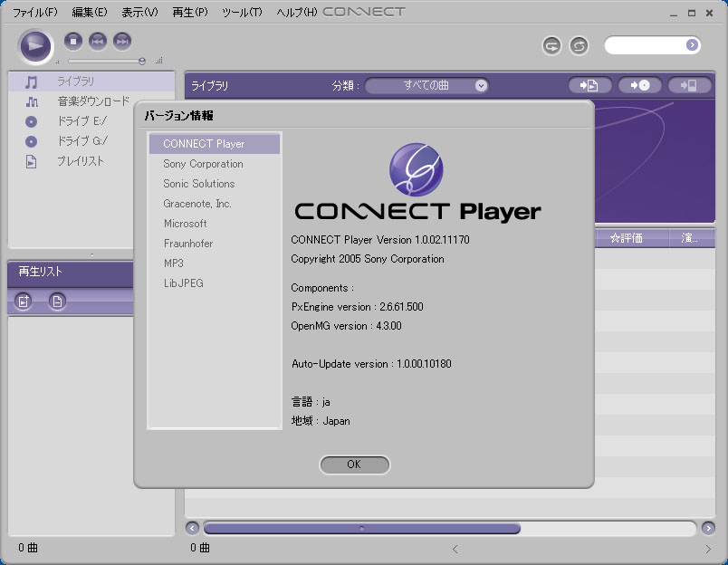The height and width of the screenshot is (565, 728).
Task: Click the import to library icon button
Action: 589,85
